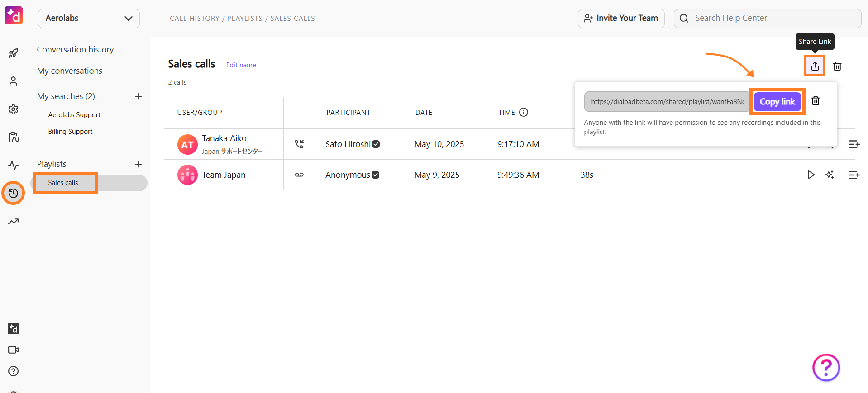Open AI summary for Team Japan call
The image size is (868, 393).
pos(830,175)
